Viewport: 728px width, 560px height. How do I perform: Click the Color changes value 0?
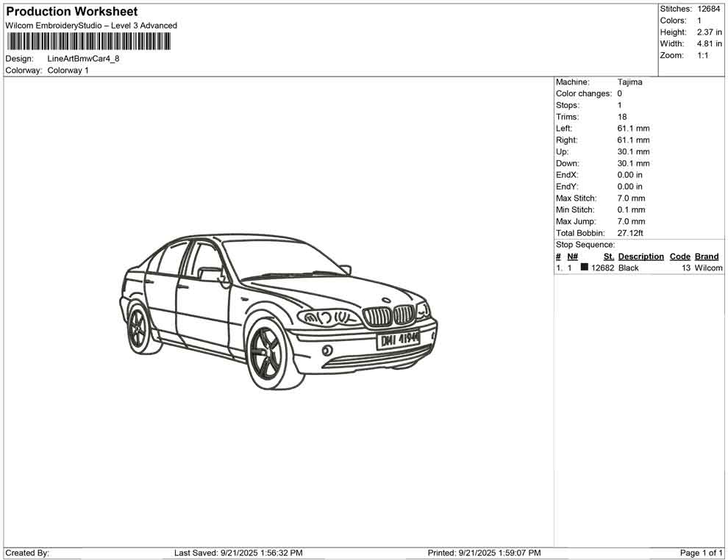coord(620,93)
